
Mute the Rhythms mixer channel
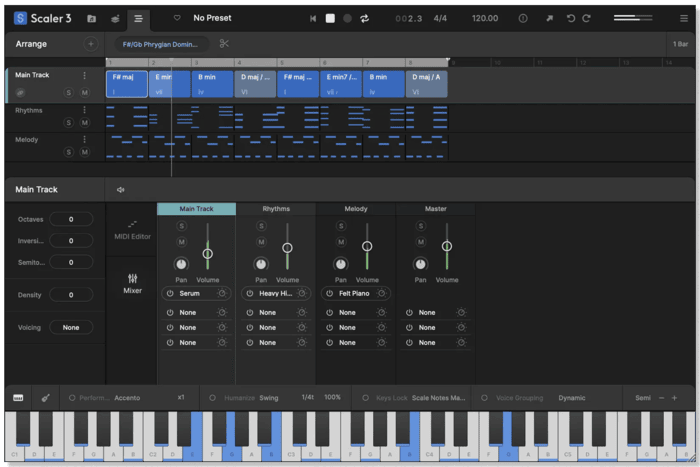click(x=261, y=242)
